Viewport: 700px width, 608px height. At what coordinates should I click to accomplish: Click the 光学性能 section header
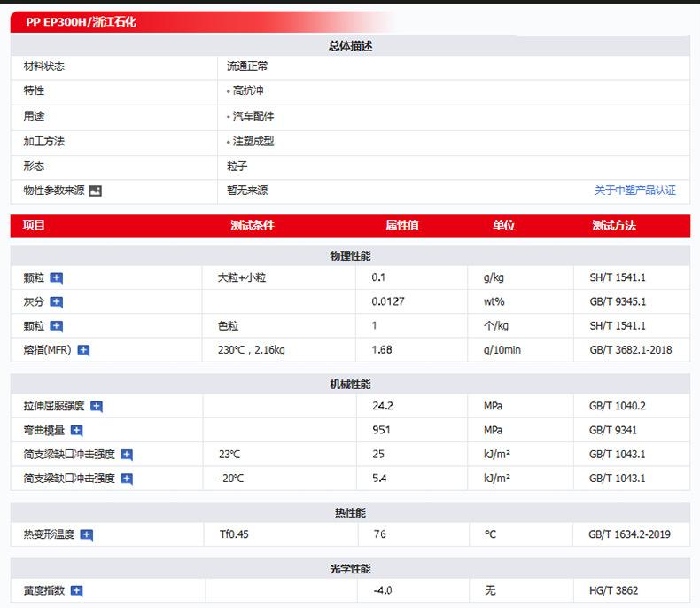click(x=351, y=569)
